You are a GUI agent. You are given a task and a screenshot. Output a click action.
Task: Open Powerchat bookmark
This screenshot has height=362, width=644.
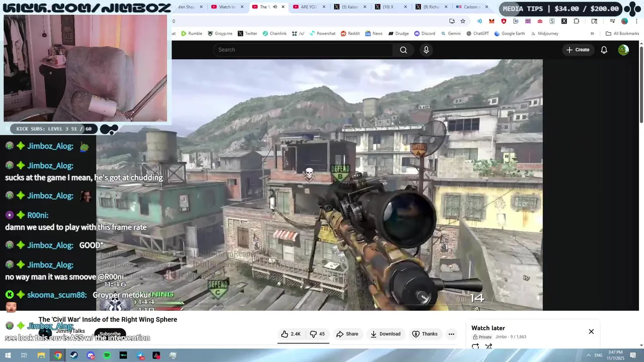click(322, 34)
